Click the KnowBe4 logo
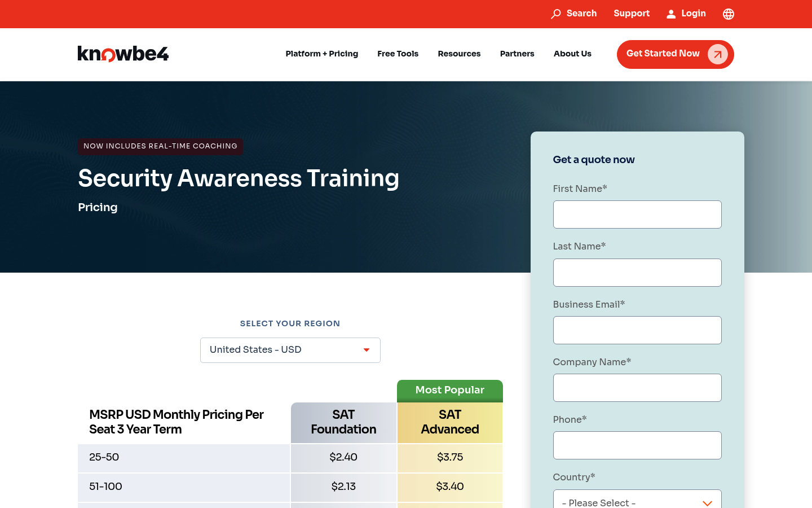The height and width of the screenshot is (508, 812). tap(123, 54)
